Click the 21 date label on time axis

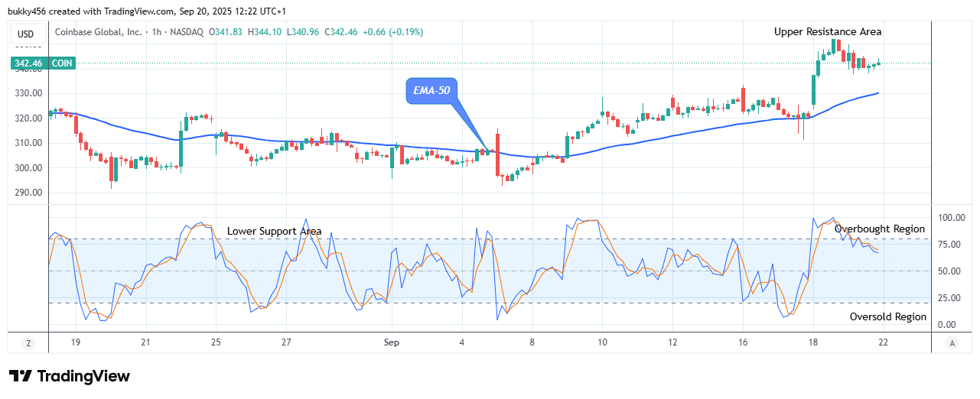point(145,343)
